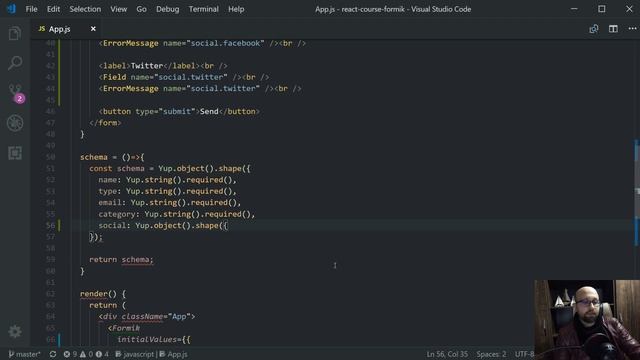The image size is (640, 360).
Task: Open Go to Line from Ln 56, Col 35
Action: pyautogui.click(x=447, y=354)
